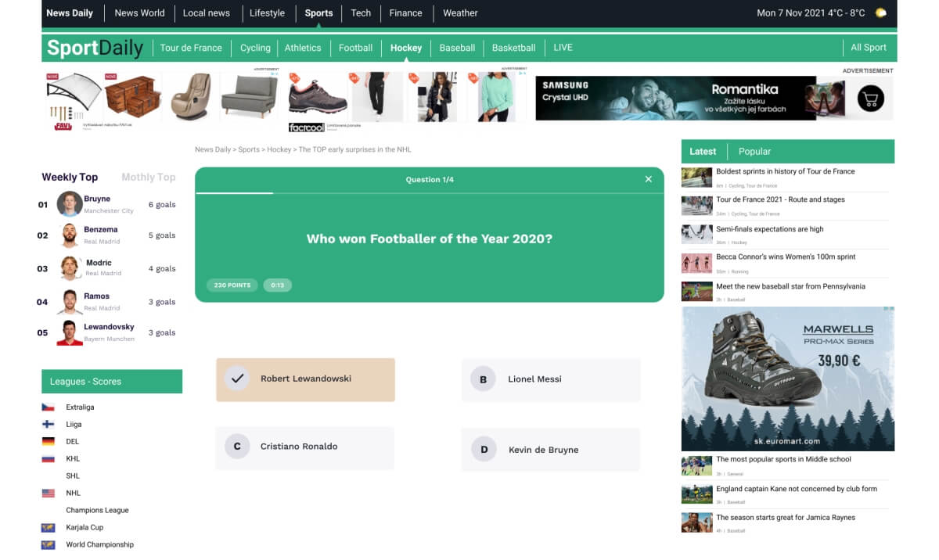Select Basketball in the SportDaily navigation bar
Viewport: 939px width, 560px height.
click(x=513, y=48)
